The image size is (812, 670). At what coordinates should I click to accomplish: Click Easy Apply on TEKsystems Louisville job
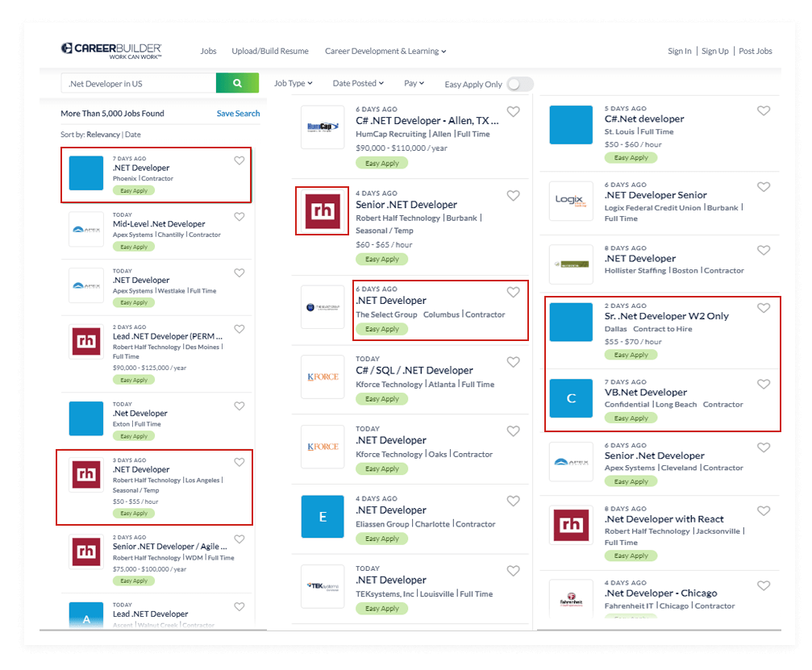tap(381, 609)
